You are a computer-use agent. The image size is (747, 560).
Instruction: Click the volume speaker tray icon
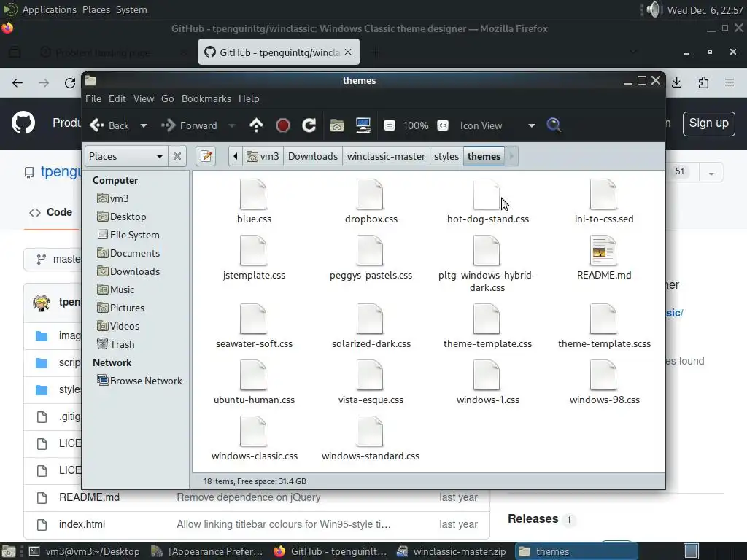(x=653, y=9)
